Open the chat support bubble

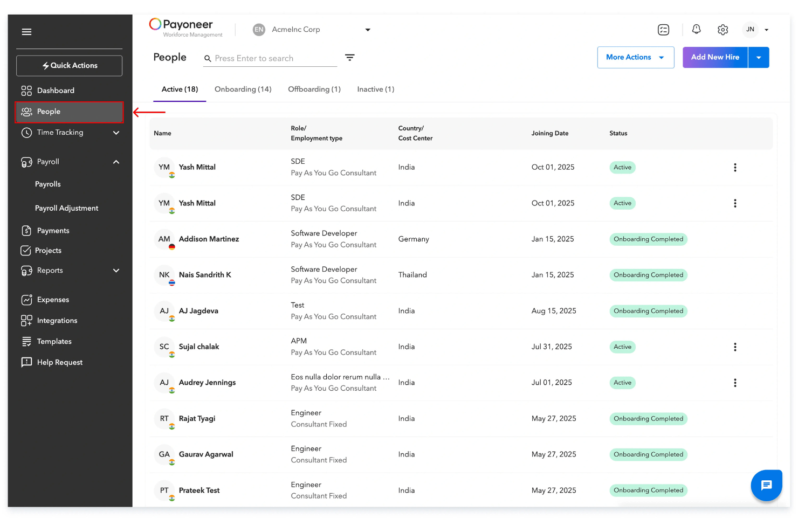pyautogui.click(x=766, y=485)
